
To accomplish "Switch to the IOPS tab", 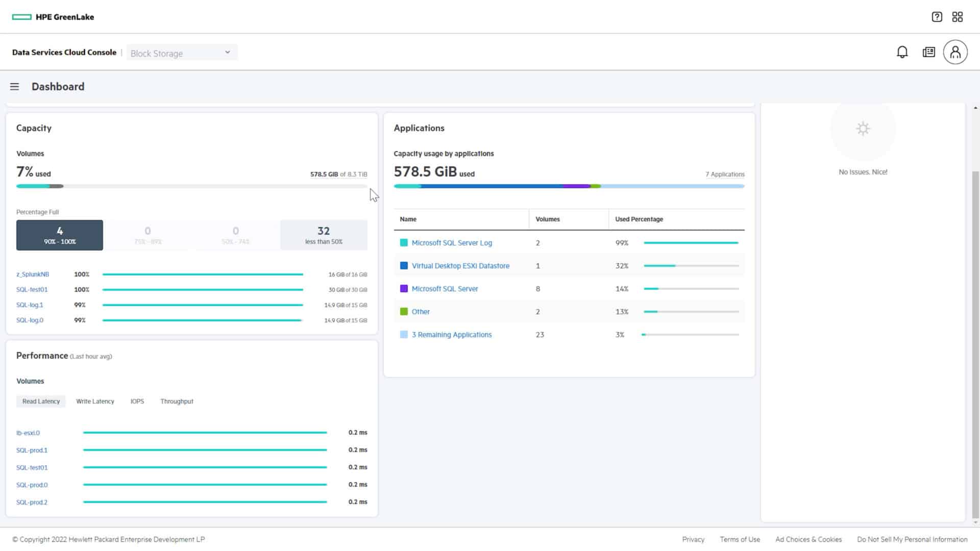I will pos(137,402).
